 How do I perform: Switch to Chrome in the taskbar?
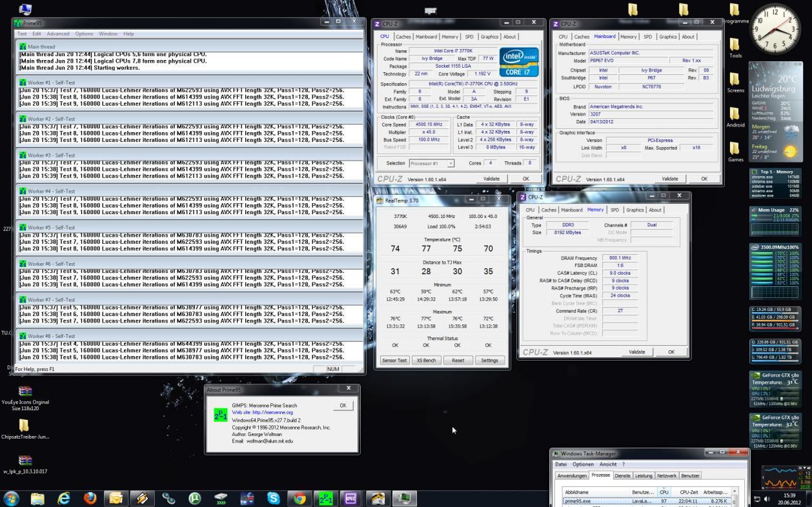pyautogui.click(x=299, y=498)
